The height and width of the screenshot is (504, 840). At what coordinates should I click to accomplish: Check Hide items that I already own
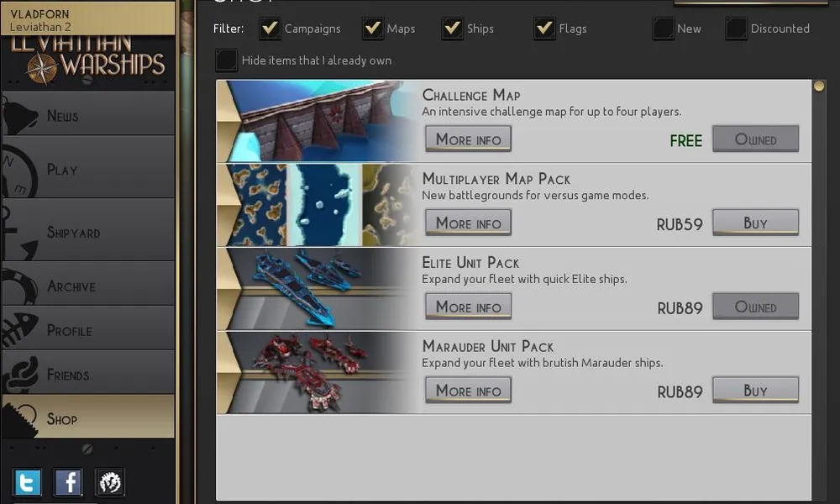click(226, 60)
